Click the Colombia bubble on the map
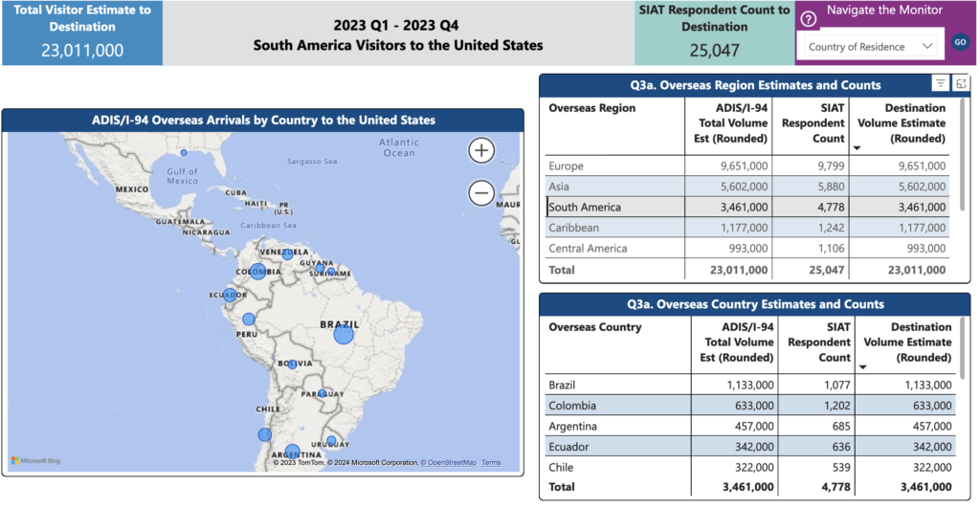980x508 pixels. click(x=258, y=271)
